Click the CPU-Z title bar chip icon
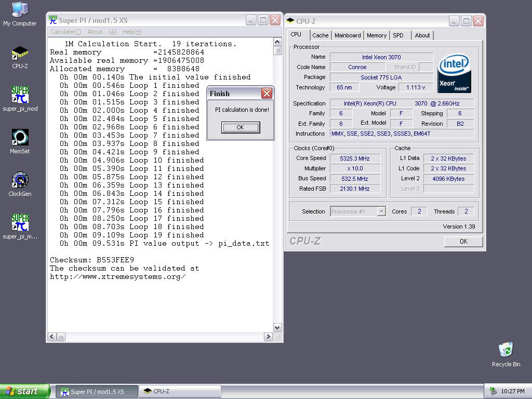 (290, 21)
